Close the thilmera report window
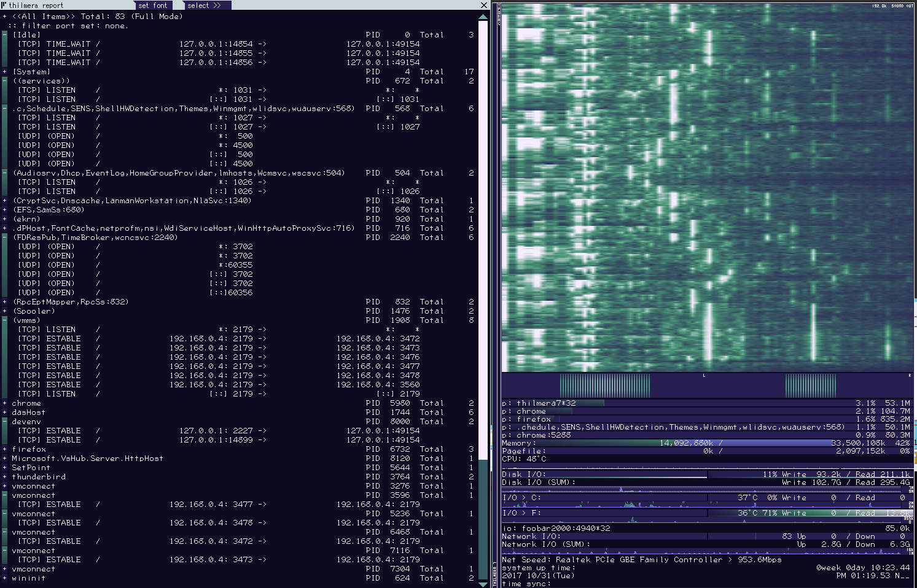The height and width of the screenshot is (588, 917). point(483,6)
